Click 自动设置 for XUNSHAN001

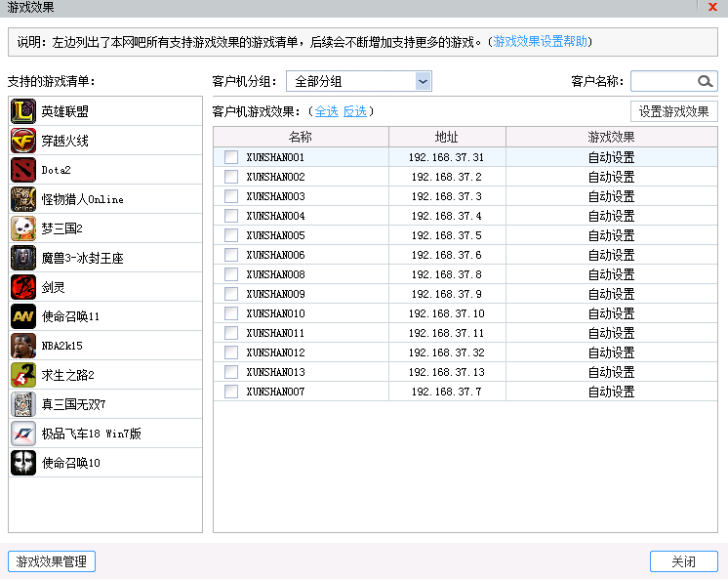(612, 157)
